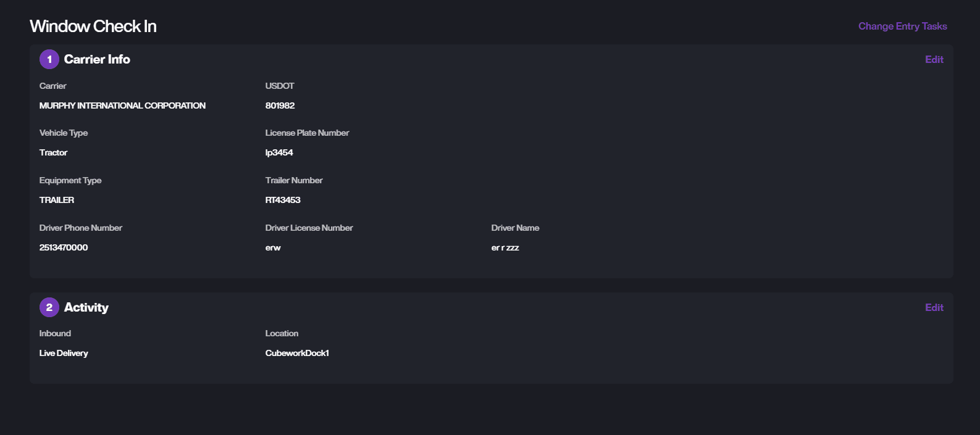Image resolution: width=980 pixels, height=435 pixels.
Task: Click carrier name MURPHY INTERNATIONAL CORPORATION
Action: tap(122, 106)
